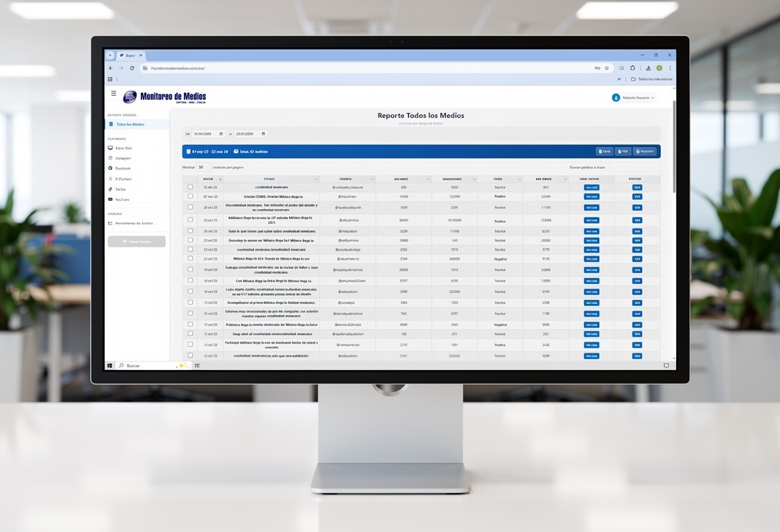Export the report to PDF
This screenshot has height=532, width=780.
pyautogui.click(x=623, y=151)
